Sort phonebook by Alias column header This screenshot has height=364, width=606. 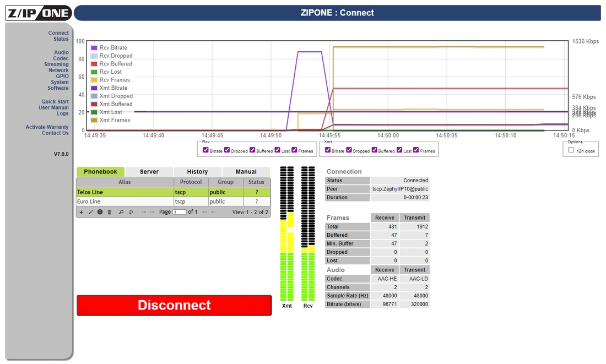tap(125, 182)
